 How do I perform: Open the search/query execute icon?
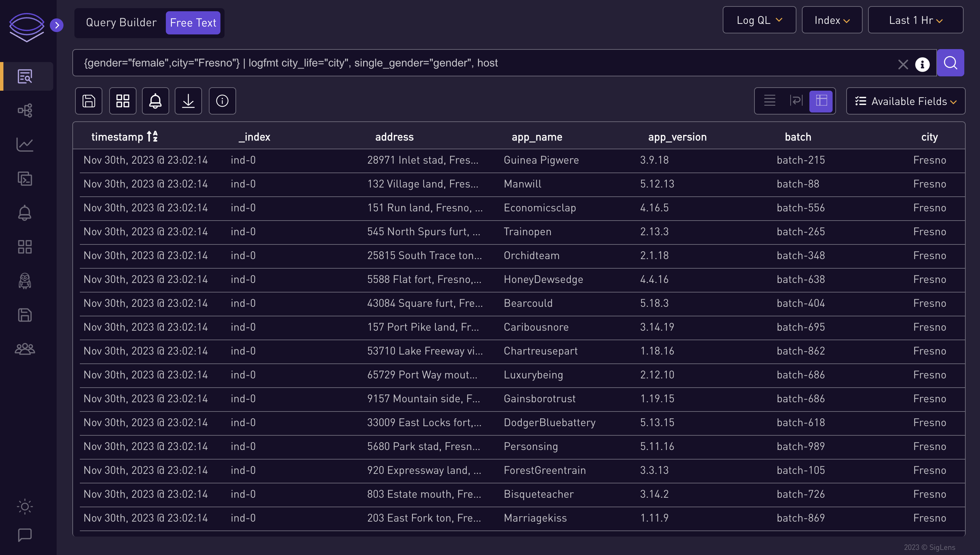pyautogui.click(x=951, y=63)
